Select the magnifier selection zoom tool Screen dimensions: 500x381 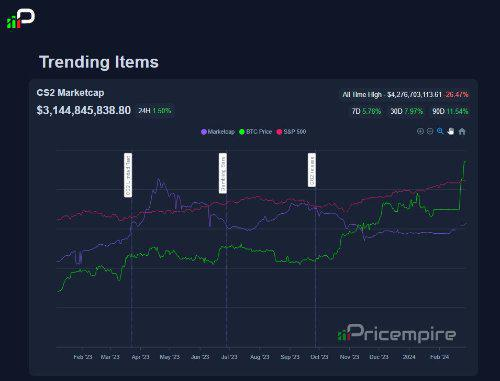click(440, 131)
